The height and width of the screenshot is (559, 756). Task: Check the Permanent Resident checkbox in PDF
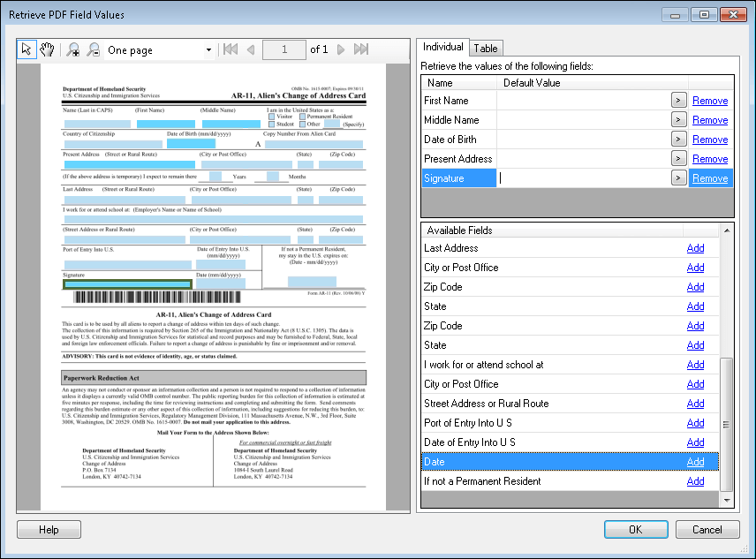302,117
